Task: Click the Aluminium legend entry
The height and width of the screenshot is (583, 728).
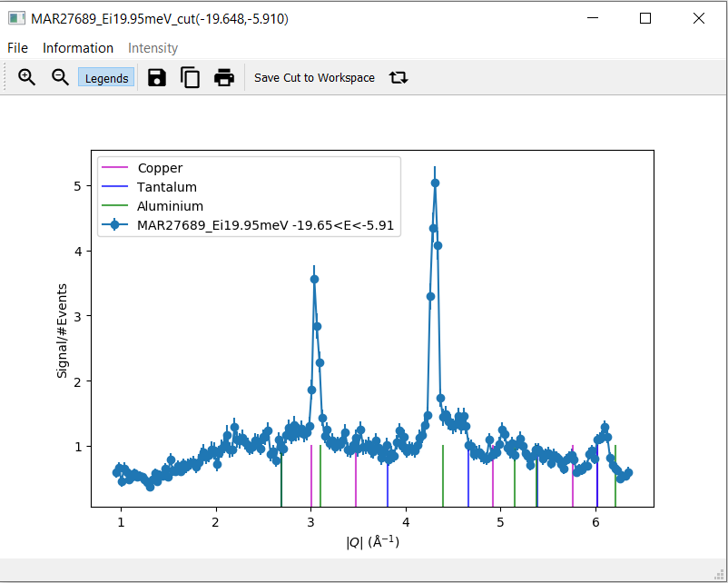Action: [170, 206]
